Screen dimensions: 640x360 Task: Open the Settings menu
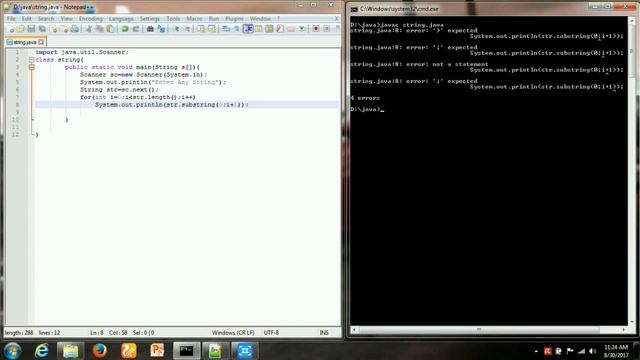coord(149,19)
